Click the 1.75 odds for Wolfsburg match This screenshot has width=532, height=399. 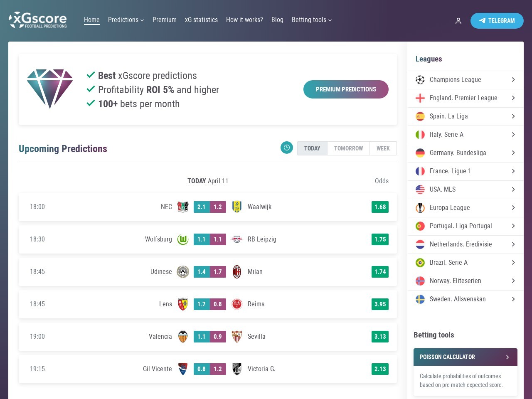point(380,239)
